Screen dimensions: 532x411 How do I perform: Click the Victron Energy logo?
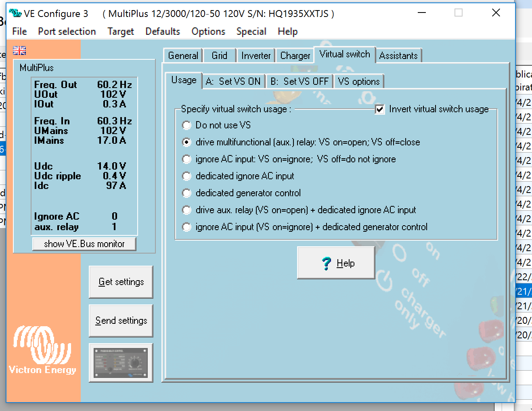pyautogui.click(x=42, y=350)
